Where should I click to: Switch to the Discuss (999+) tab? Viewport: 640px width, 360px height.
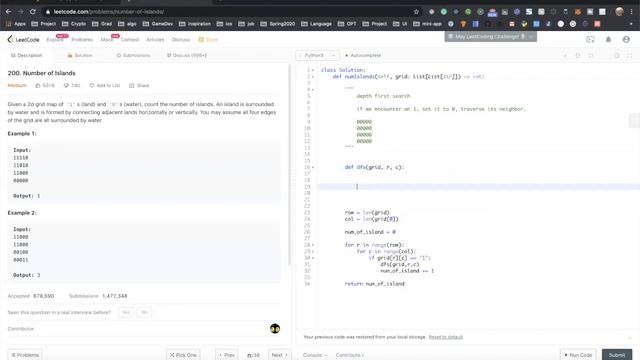point(187,55)
